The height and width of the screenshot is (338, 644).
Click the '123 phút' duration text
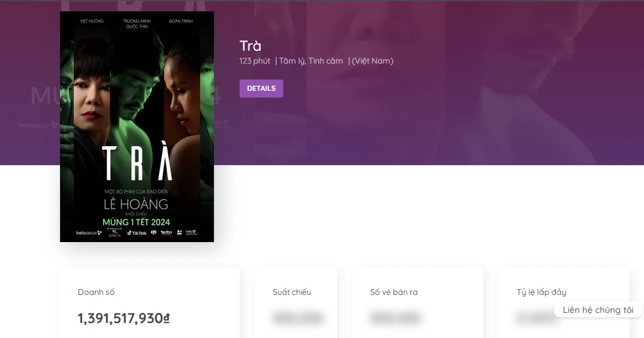(254, 61)
